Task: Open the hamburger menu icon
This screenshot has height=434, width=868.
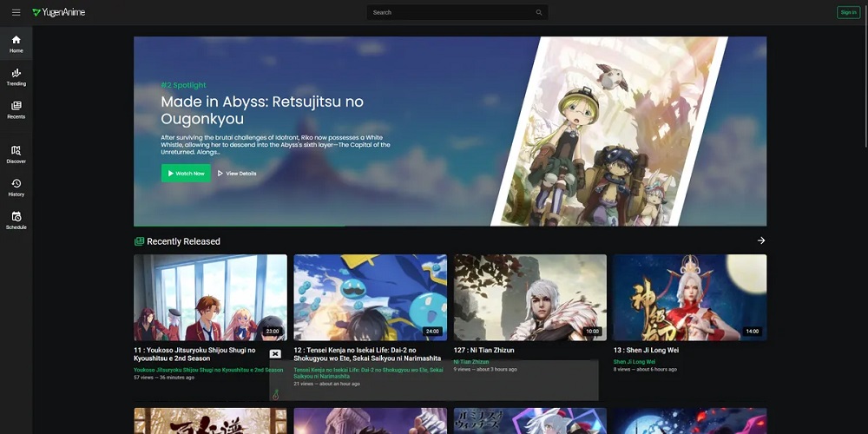Action: (x=16, y=12)
